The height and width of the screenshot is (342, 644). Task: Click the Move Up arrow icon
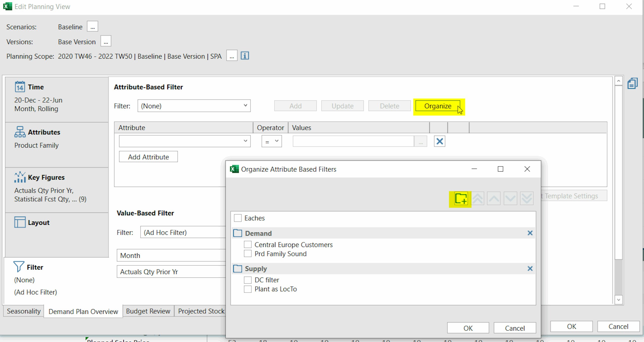pyautogui.click(x=494, y=198)
